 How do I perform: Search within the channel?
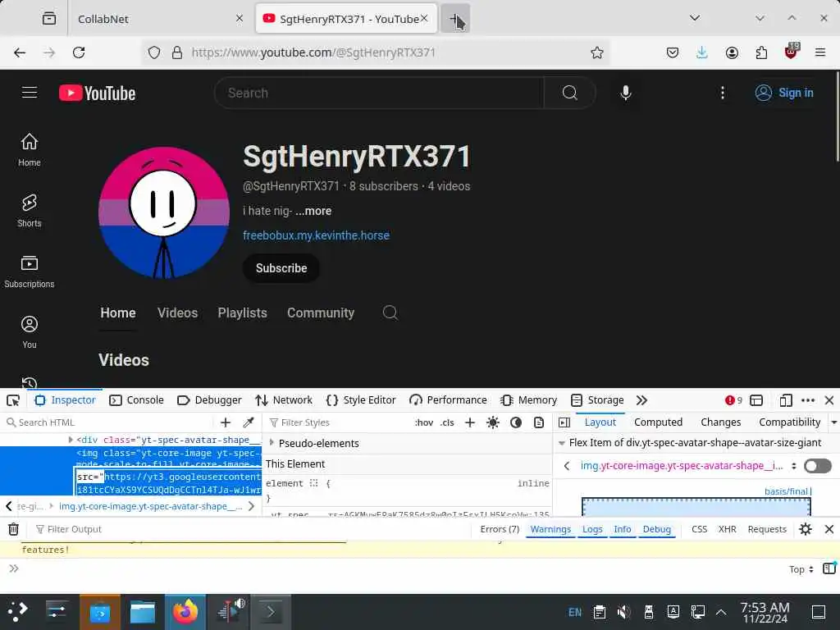(390, 313)
